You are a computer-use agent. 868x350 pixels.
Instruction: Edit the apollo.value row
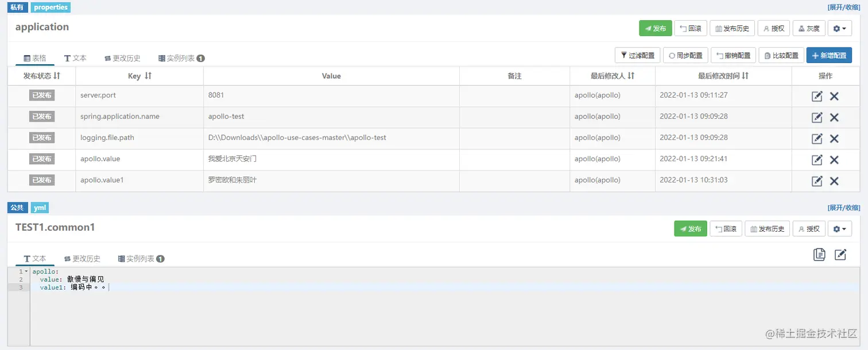(817, 160)
